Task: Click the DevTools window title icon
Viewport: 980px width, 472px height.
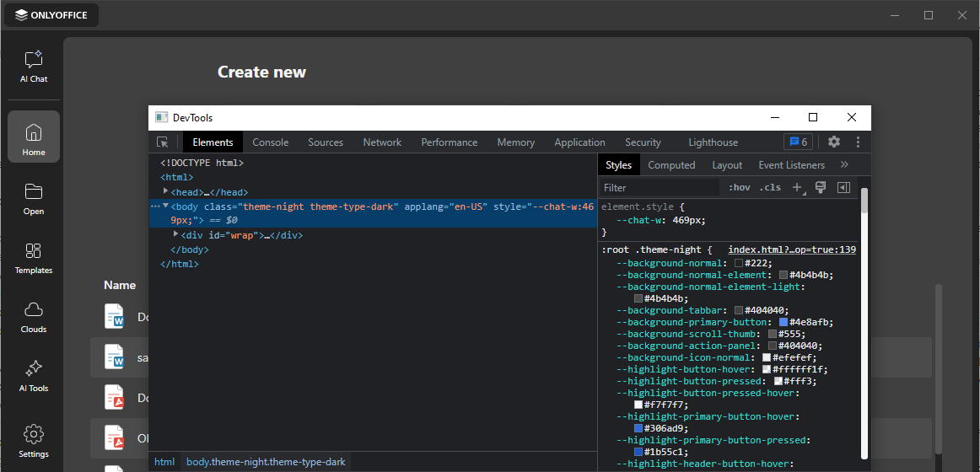Action: click(162, 117)
